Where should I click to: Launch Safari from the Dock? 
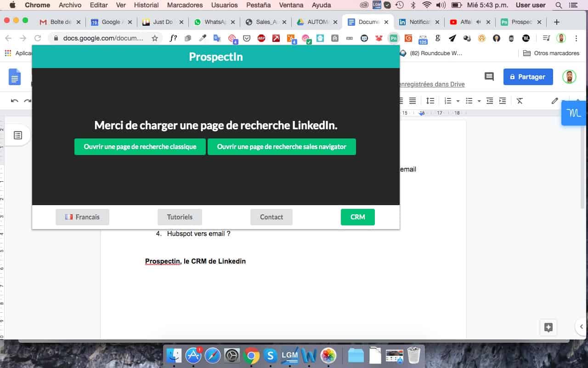tap(213, 355)
